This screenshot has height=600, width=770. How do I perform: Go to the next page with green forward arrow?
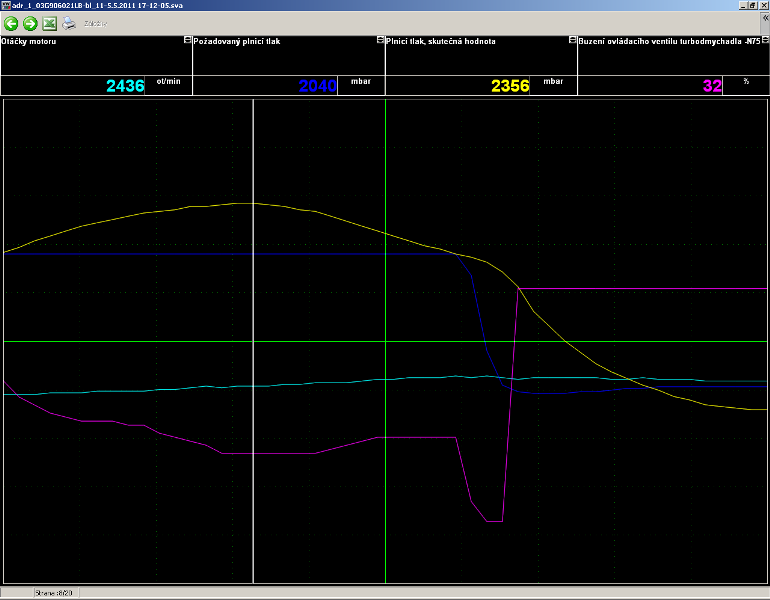coord(30,24)
